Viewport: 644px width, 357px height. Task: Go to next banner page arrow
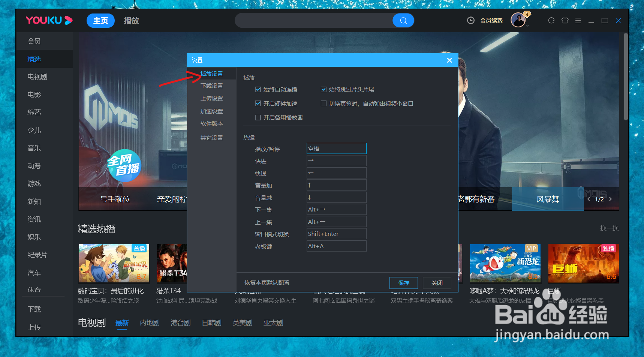610,199
